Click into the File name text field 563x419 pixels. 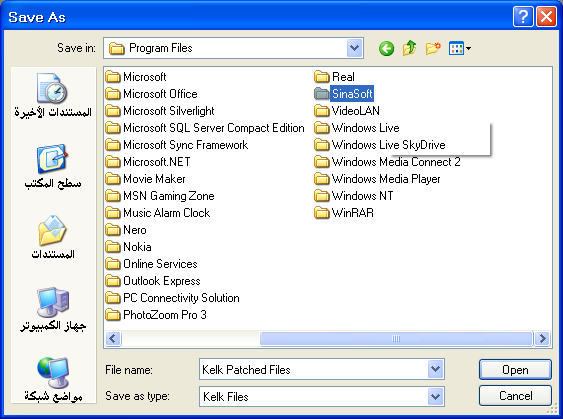click(313, 369)
